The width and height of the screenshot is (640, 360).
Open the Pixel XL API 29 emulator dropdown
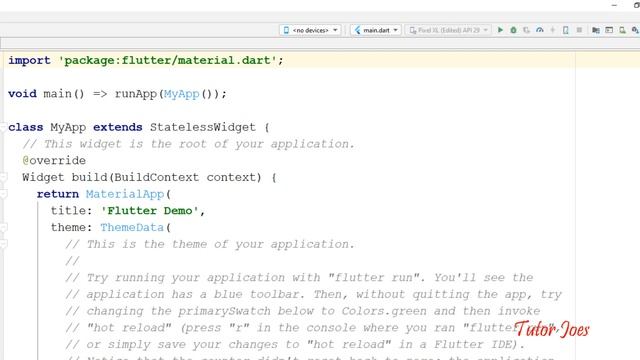tap(448, 30)
